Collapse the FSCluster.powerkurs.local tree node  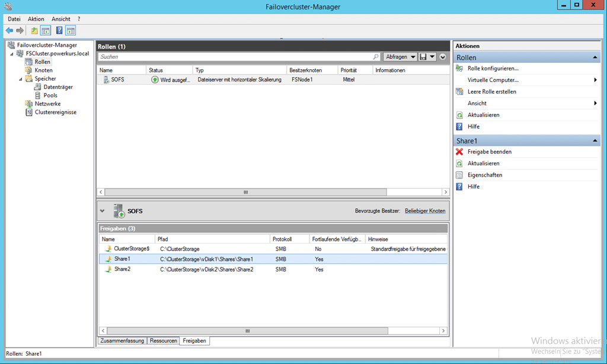12,54
